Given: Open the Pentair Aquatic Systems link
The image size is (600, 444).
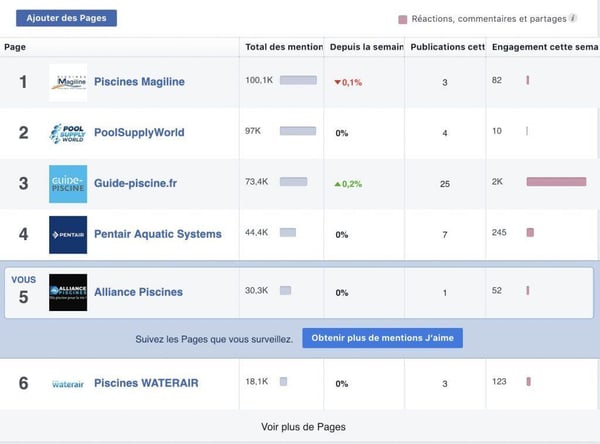Looking at the screenshot, I should pos(158,234).
